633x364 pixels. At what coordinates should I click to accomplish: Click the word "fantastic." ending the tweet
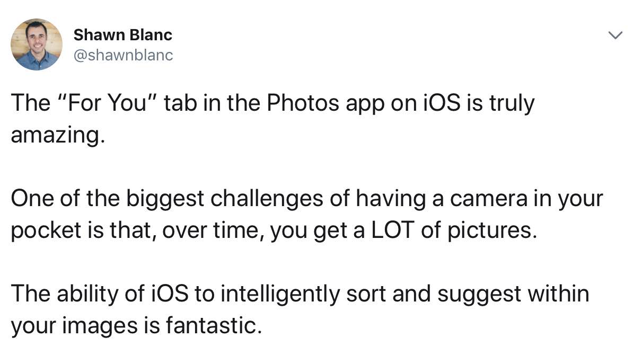214,325
